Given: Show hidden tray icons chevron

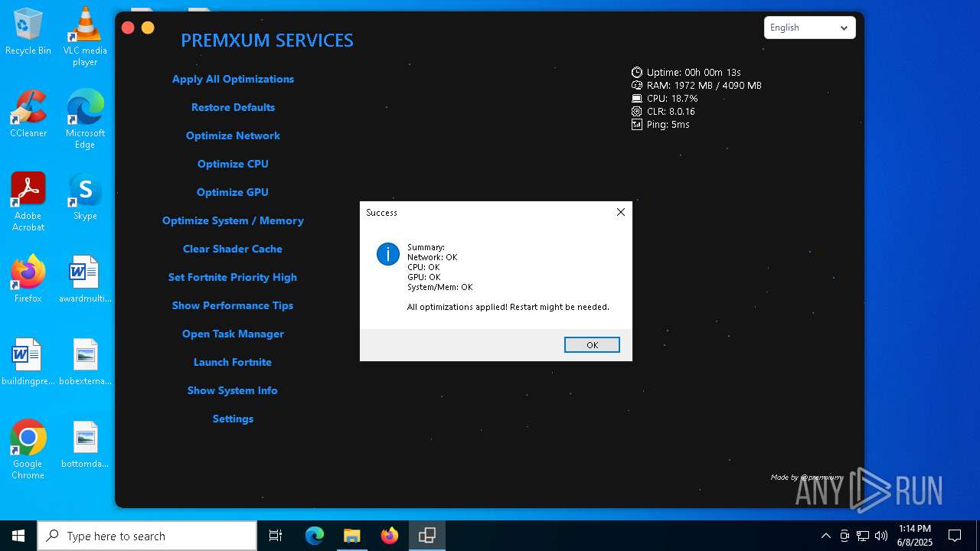Looking at the screenshot, I should point(825,536).
